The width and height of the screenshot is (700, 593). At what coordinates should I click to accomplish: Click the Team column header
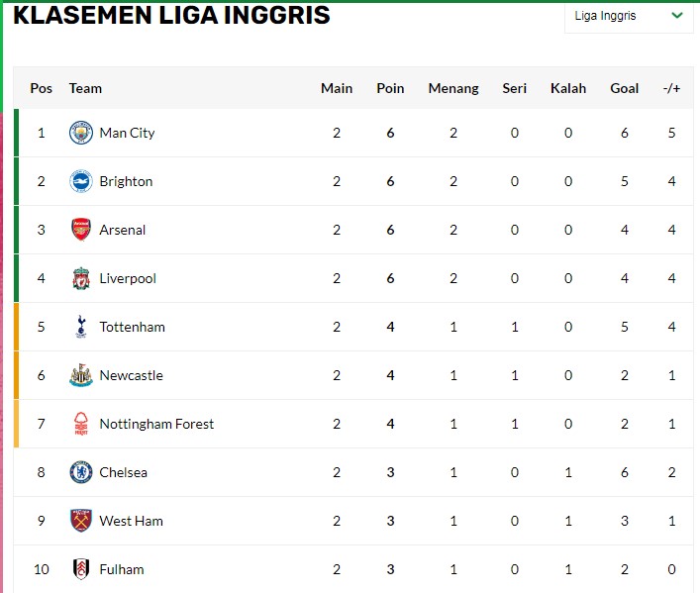(x=85, y=88)
